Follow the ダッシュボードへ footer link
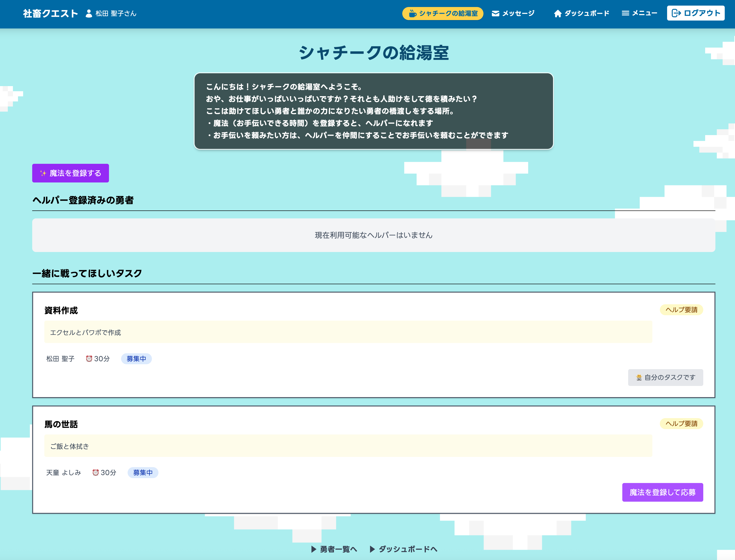Screen dimensions: 735x560 404,549
